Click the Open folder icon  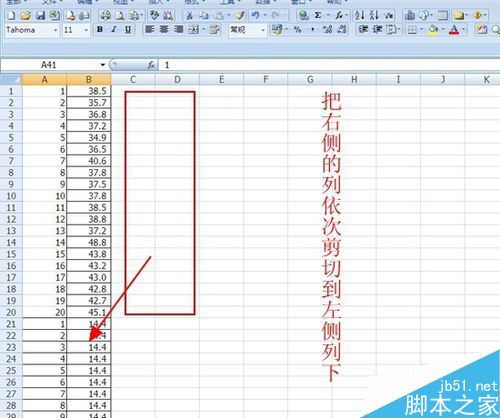(x=25, y=15)
